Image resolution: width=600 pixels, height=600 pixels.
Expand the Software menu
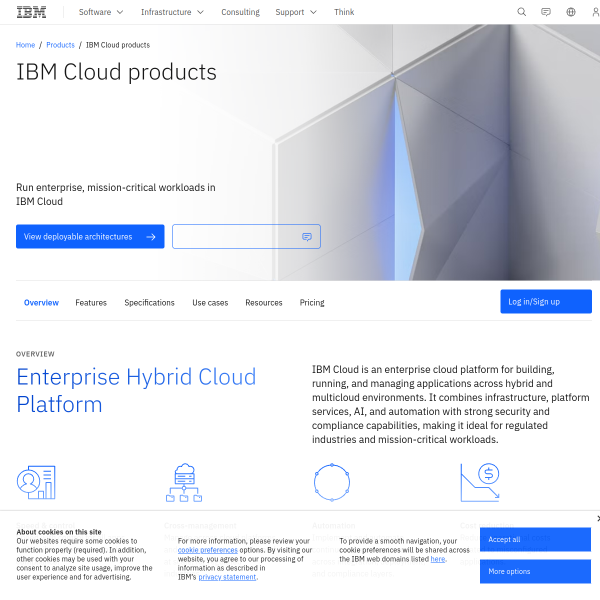click(101, 12)
